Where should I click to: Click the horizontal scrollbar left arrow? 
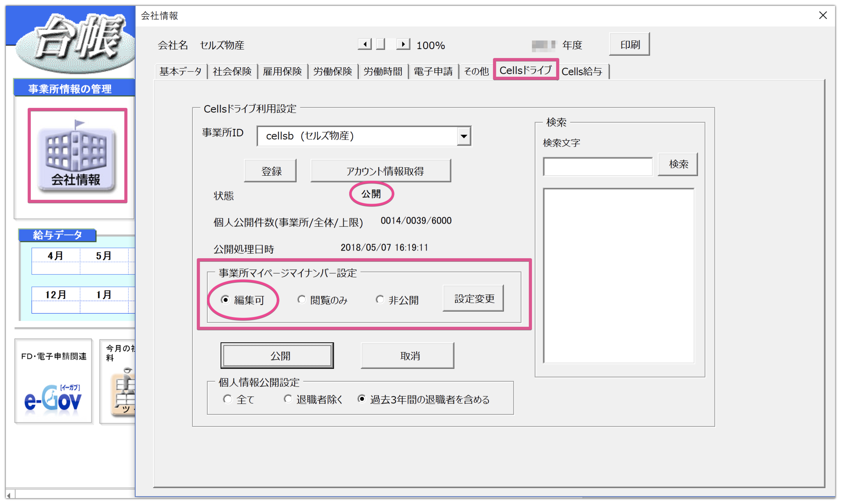tap(10, 495)
